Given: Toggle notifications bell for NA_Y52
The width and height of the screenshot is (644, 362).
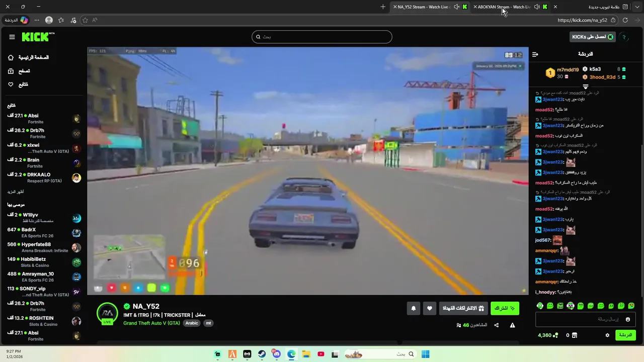Looking at the screenshot, I should [414, 308].
